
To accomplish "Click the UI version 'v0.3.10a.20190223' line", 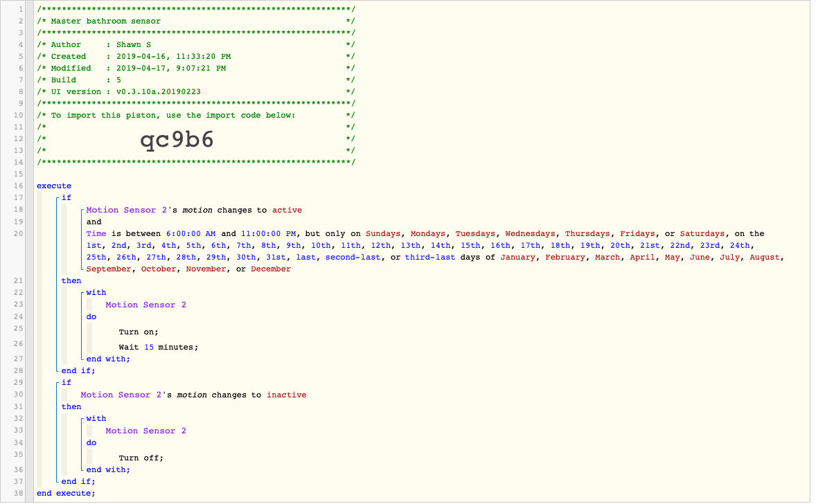I will (x=195, y=91).
